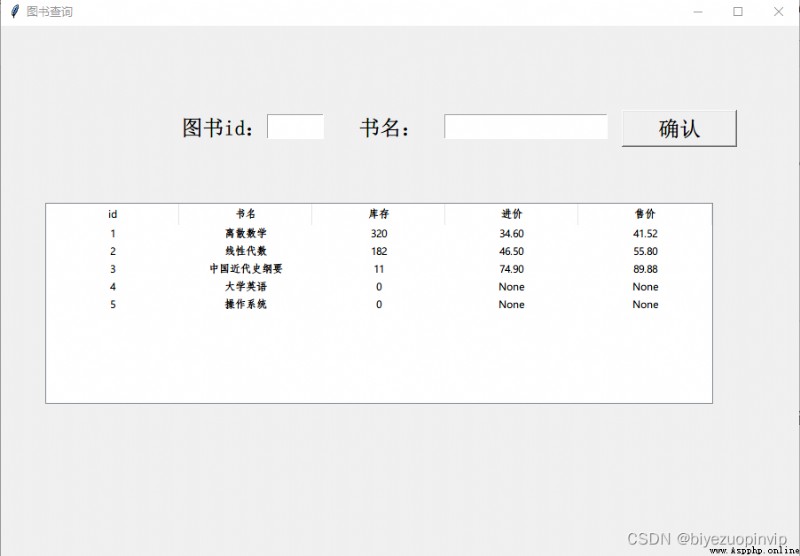Select the row 线性代数

[x=379, y=251]
